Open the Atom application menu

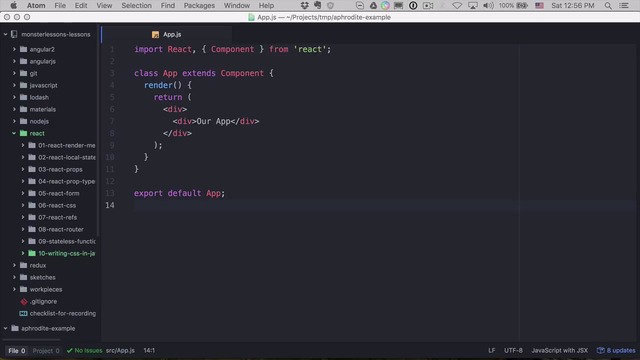[x=36, y=5]
